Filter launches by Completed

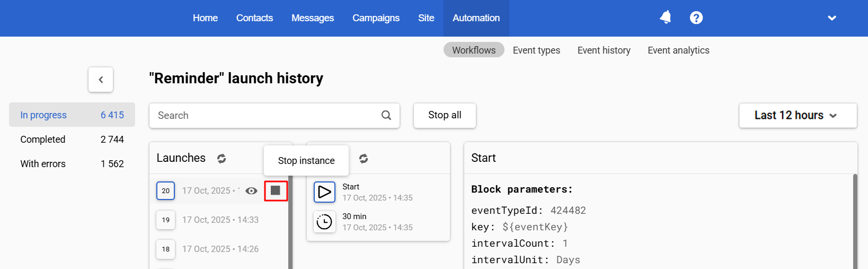coord(72,139)
